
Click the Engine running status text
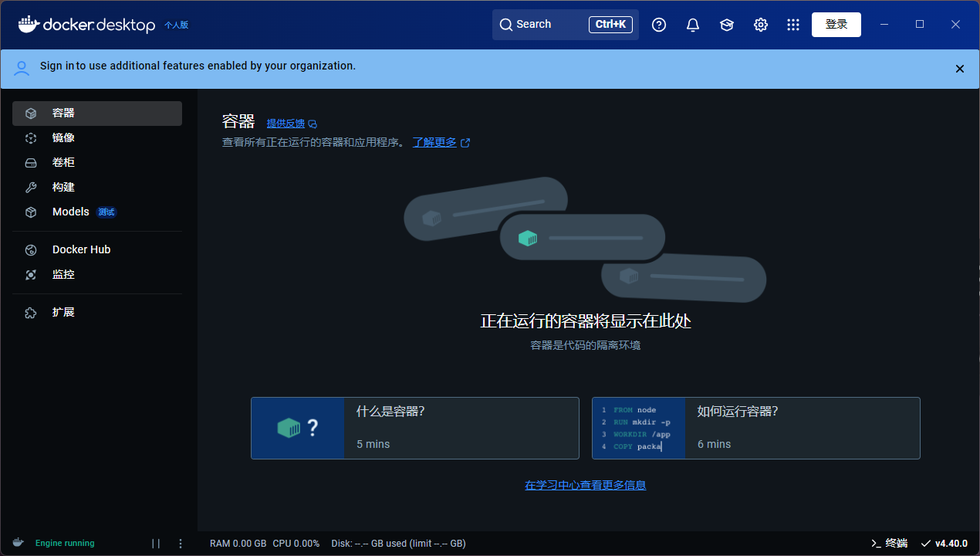click(x=65, y=543)
